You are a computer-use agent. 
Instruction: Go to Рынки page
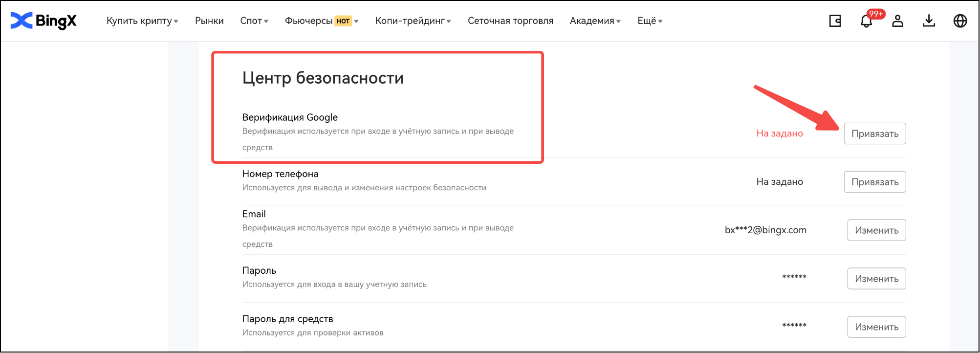coord(209,21)
